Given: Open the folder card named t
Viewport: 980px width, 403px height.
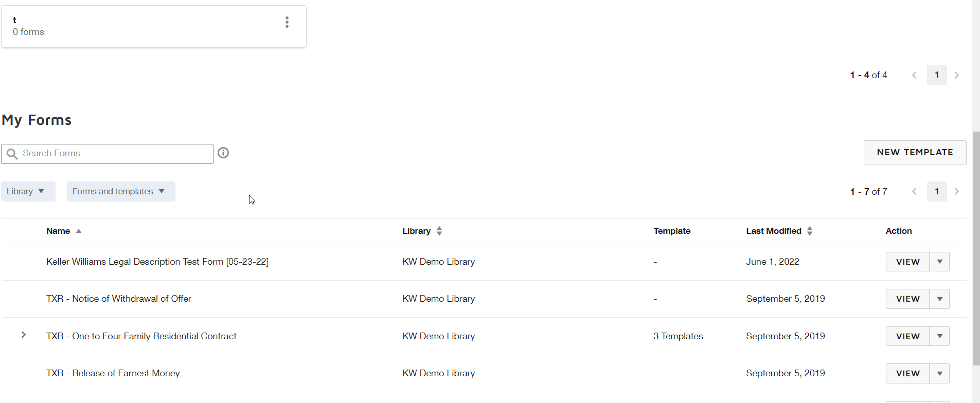Looking at the screenshot, I should pyautogui.click(x=153, y=26).
